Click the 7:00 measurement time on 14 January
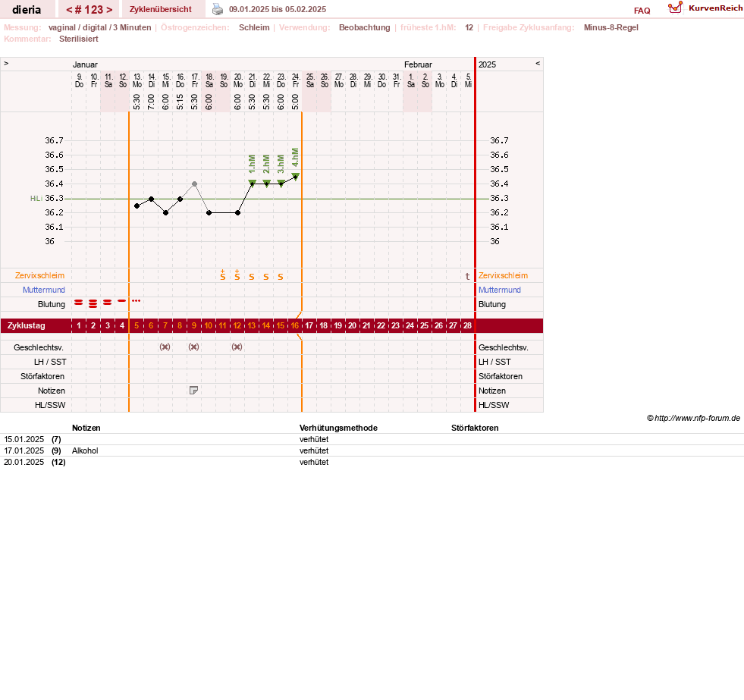Image resolution: width=744 pixels, height=700 pixels. coord(151,102)
